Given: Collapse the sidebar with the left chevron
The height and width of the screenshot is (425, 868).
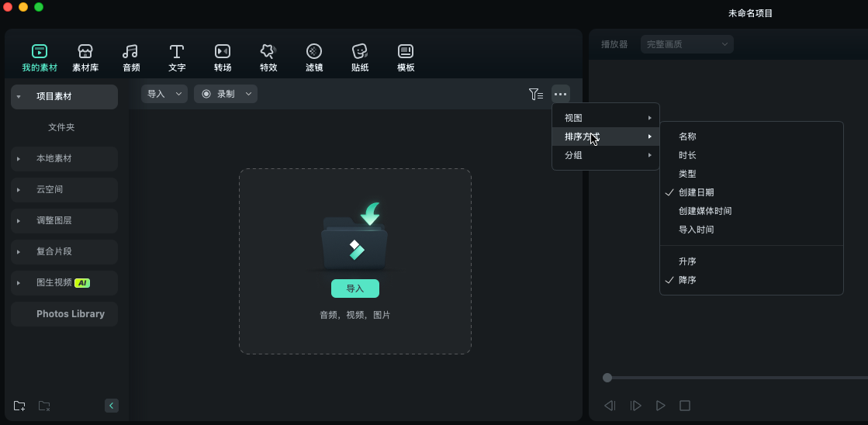Looking at the screenshot, I should [111, 406].
